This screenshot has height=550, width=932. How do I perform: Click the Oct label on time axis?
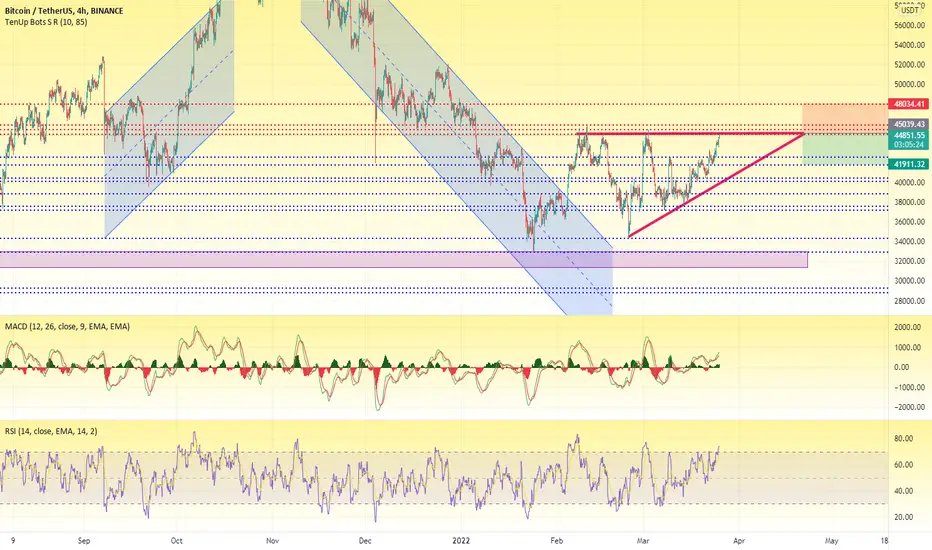pyautogui.click(x=177, y=540)
